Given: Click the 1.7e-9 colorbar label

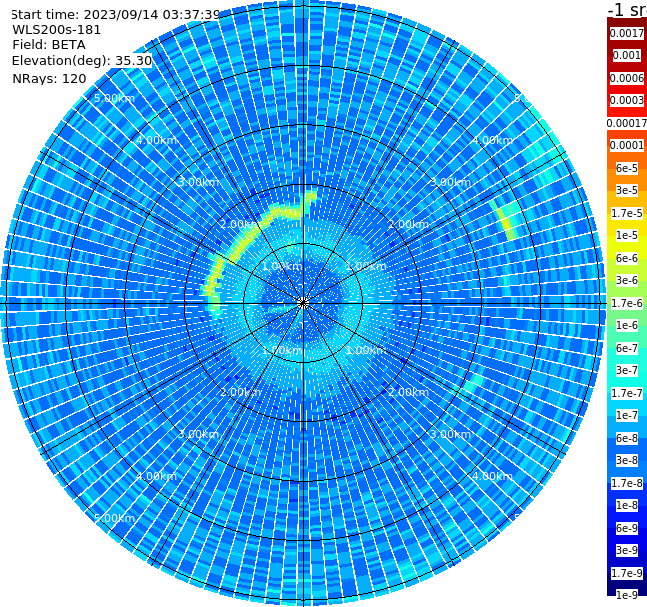Looking at the screenshot, I should pos(627,573).
